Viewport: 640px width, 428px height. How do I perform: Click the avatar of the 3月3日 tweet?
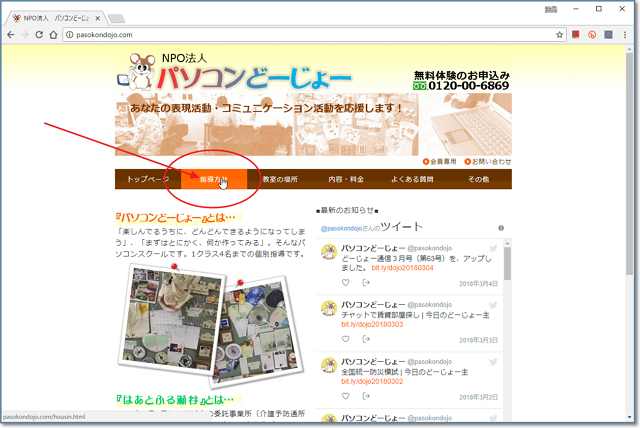[329, 309]
